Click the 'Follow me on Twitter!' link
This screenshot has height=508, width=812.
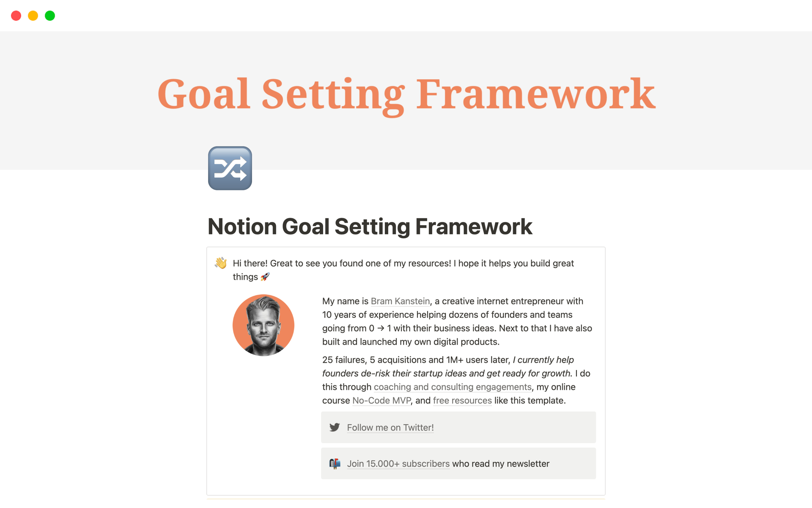point(390,427)
